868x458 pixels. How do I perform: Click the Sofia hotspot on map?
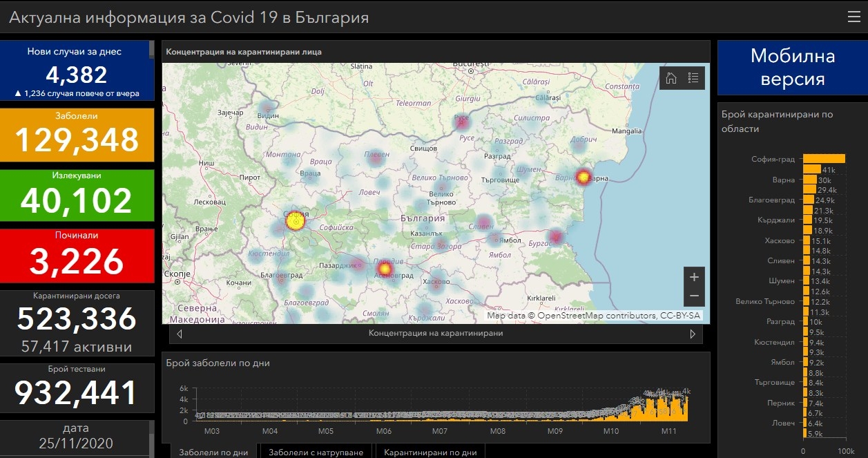(296, 222)
